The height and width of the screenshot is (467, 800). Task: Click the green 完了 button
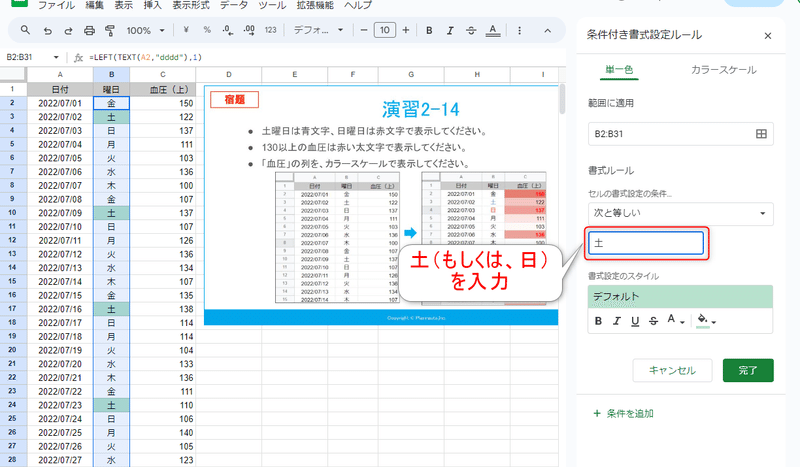[x=748, y=371]
